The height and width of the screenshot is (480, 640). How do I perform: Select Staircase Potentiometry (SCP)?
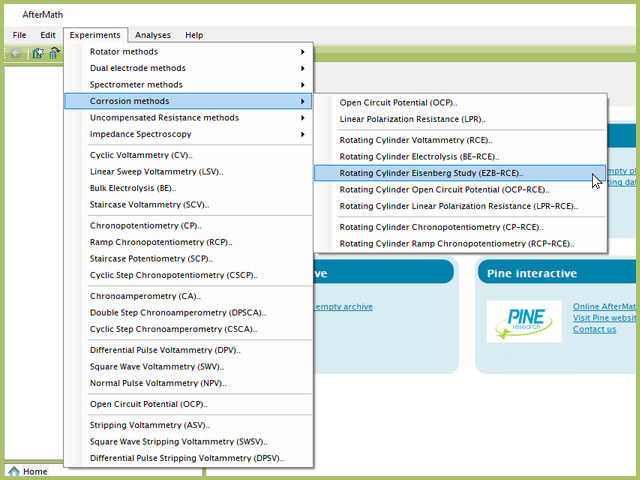(x=188, y=259)
